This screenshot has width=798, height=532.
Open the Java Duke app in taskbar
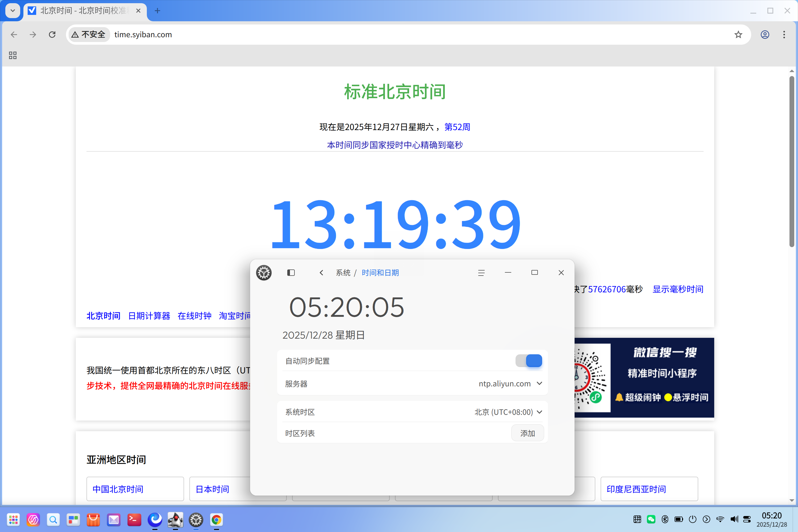[175, 519]
